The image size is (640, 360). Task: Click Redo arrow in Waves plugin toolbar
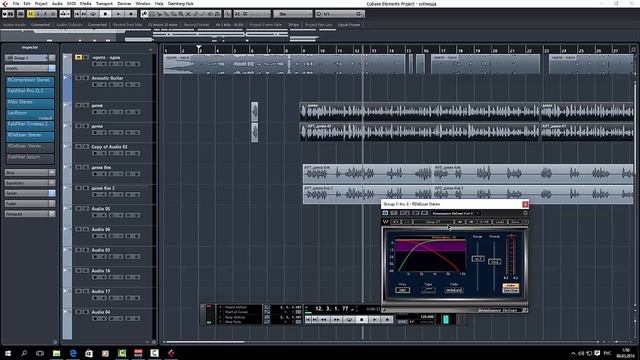point(407,222)
